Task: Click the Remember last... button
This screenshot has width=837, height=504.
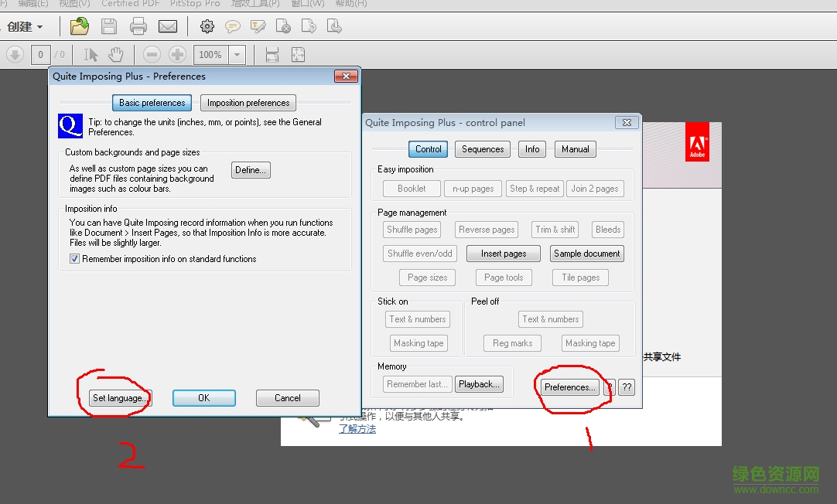Action: (418, 384)
